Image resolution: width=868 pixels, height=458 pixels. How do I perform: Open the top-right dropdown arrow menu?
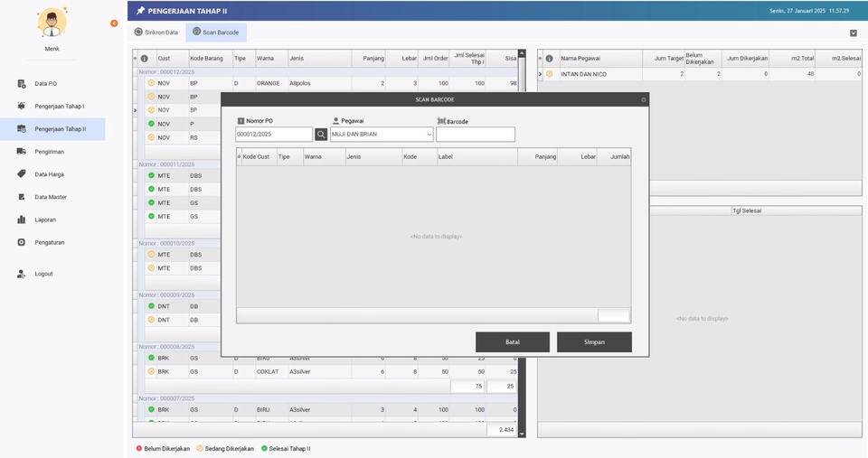pos(853,33)
